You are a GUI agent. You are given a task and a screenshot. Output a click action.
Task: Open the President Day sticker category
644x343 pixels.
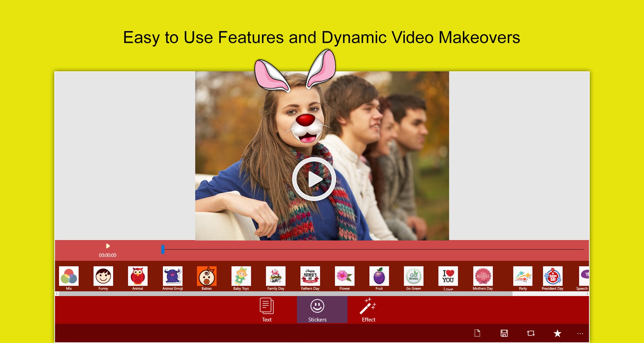[552, 278]
